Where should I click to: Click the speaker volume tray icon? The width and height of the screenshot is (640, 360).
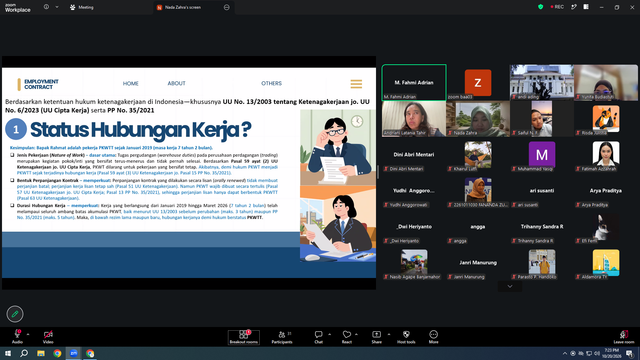tap(597, 353)
